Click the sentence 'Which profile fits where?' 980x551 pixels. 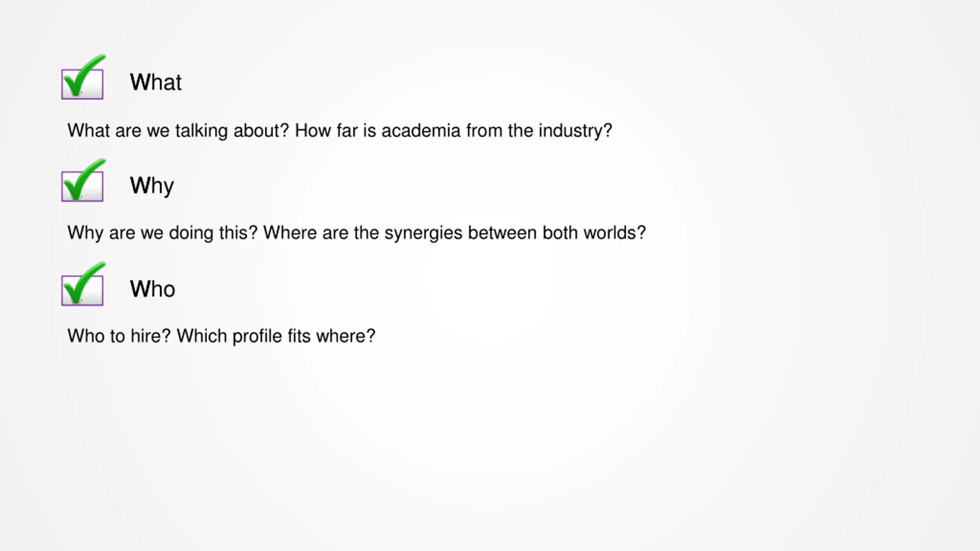click(276, 336)
